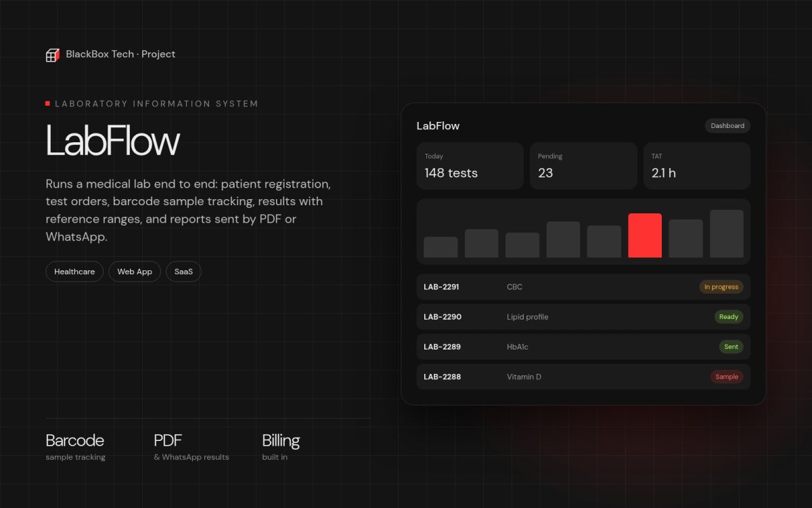Click the BlackBox Tech cube logo icon
812x508 pixels.
[x=53, y=55]
